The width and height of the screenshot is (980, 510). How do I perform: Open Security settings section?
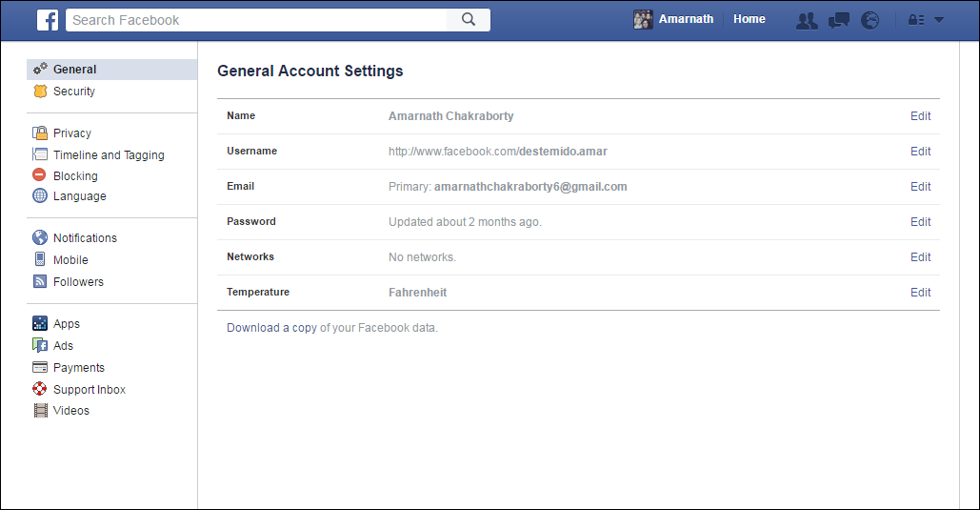pos(73,92)
